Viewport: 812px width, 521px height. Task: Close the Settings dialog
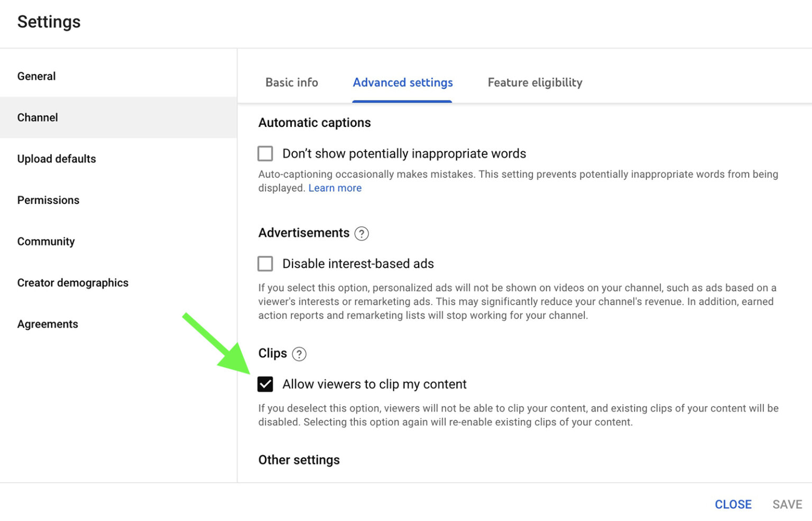coord(733,504)
